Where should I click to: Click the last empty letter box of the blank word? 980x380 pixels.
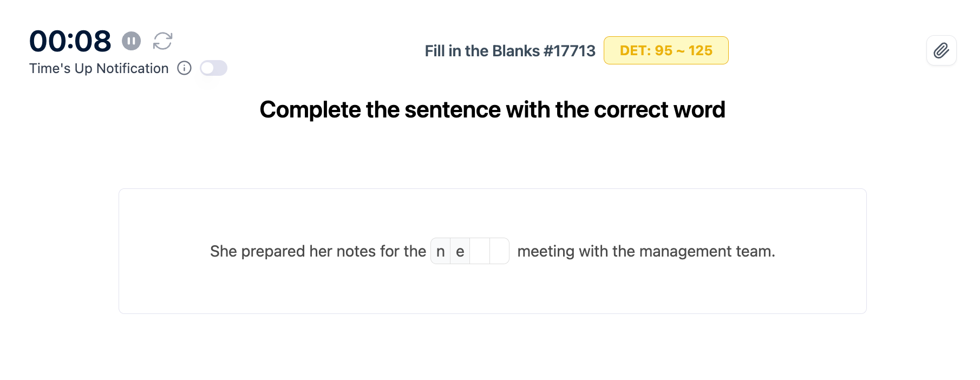tap(499, 251)
